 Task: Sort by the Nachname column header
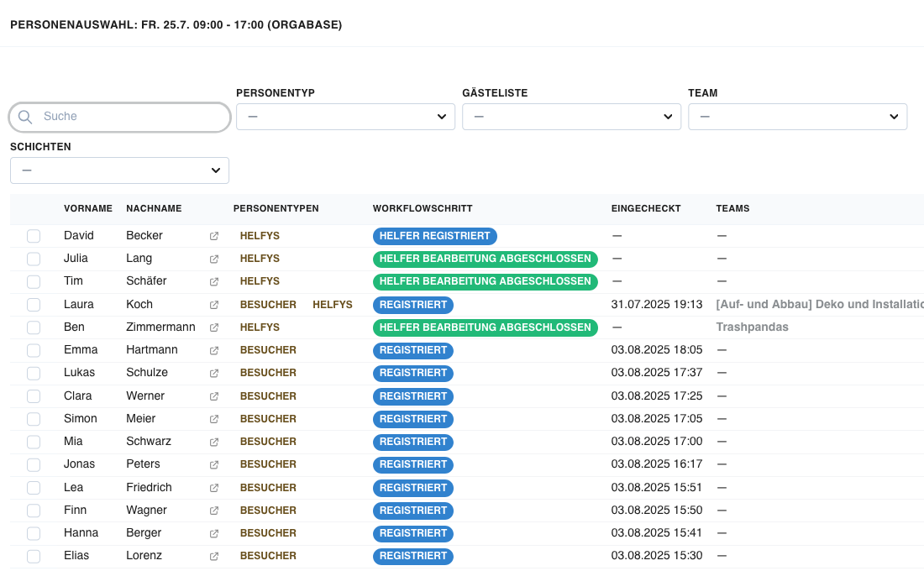154,208
